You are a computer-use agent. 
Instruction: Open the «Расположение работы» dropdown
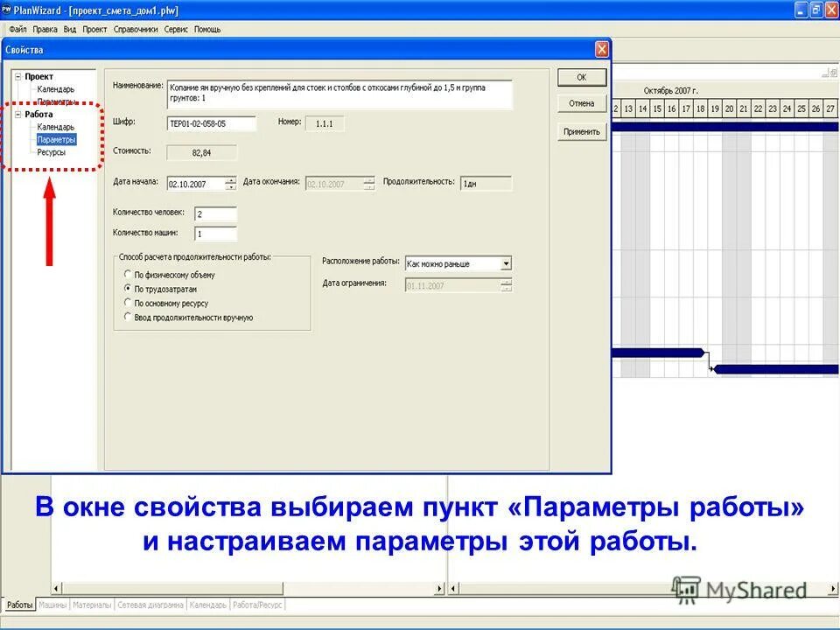pyautogui.click(x=506, y=263)
